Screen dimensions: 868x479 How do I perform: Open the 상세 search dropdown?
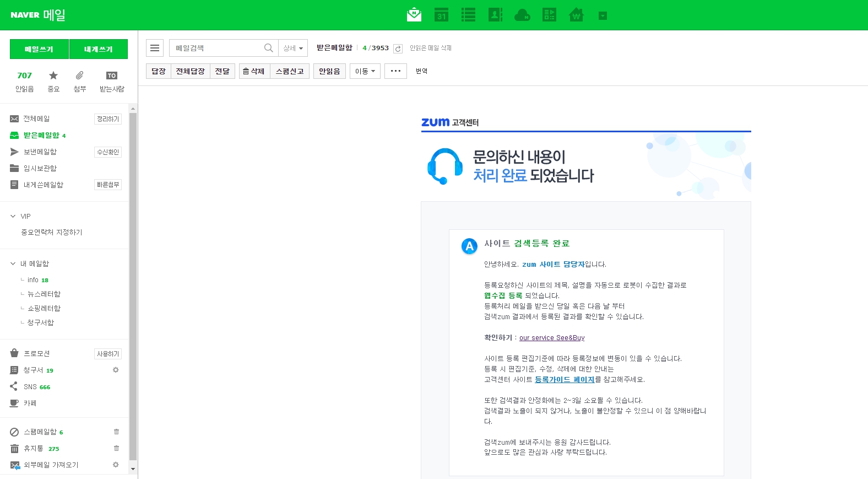pos(293,48)
